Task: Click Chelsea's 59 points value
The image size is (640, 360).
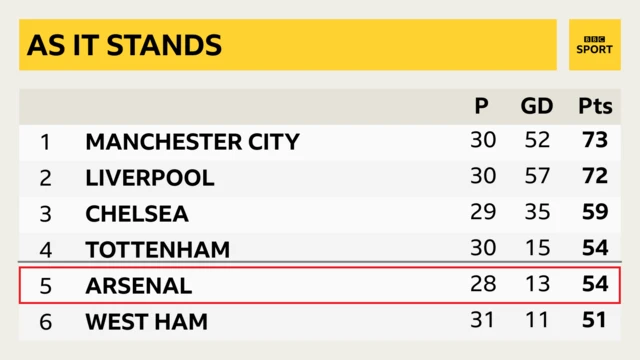Action: coord(595,212)
